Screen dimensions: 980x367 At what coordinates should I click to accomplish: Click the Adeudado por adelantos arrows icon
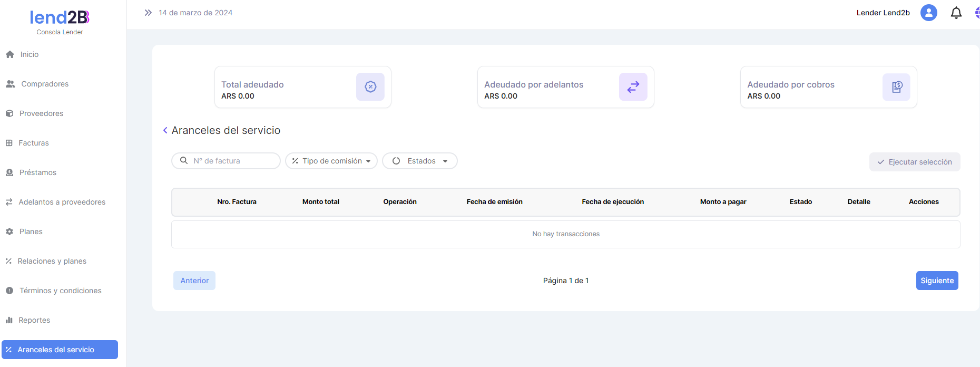[633, 87]
